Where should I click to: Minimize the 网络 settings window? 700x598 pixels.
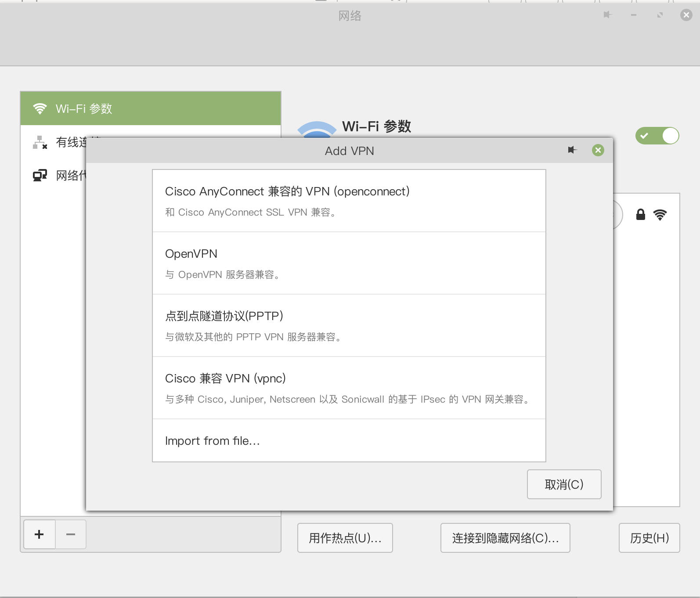tap(634, 15)
